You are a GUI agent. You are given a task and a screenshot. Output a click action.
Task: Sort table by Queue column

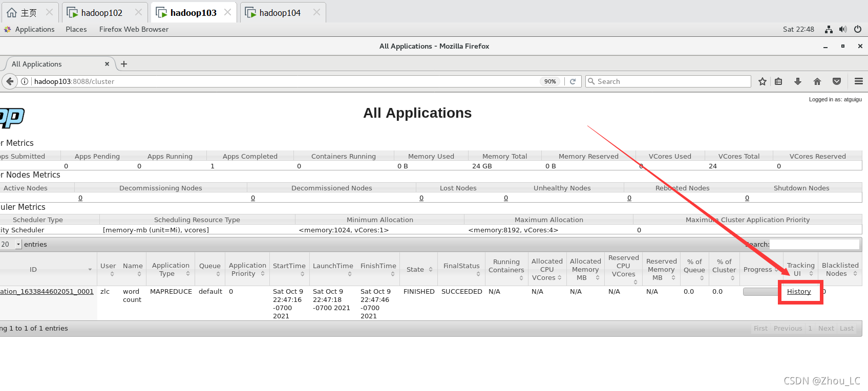tap(210, 269)
